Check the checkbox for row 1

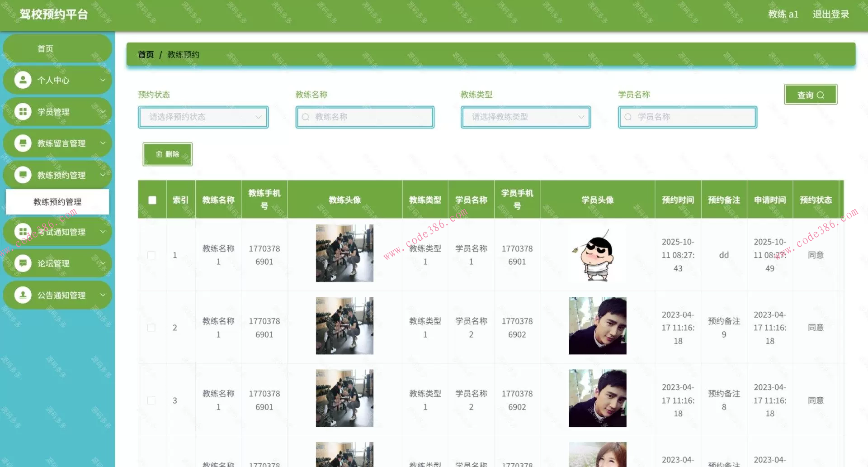[151, 255]
